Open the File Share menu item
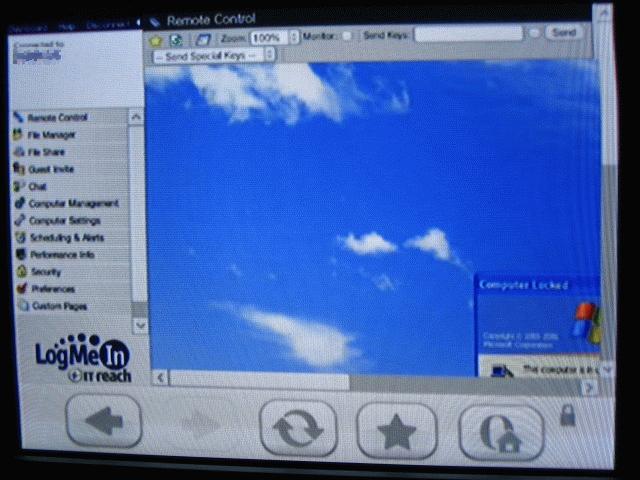 pos(46,152)
